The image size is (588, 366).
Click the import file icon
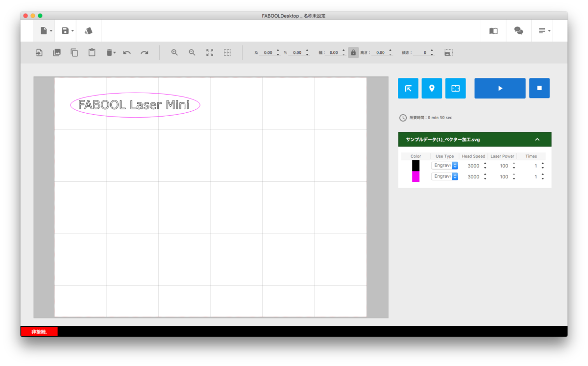click(39, 52)
